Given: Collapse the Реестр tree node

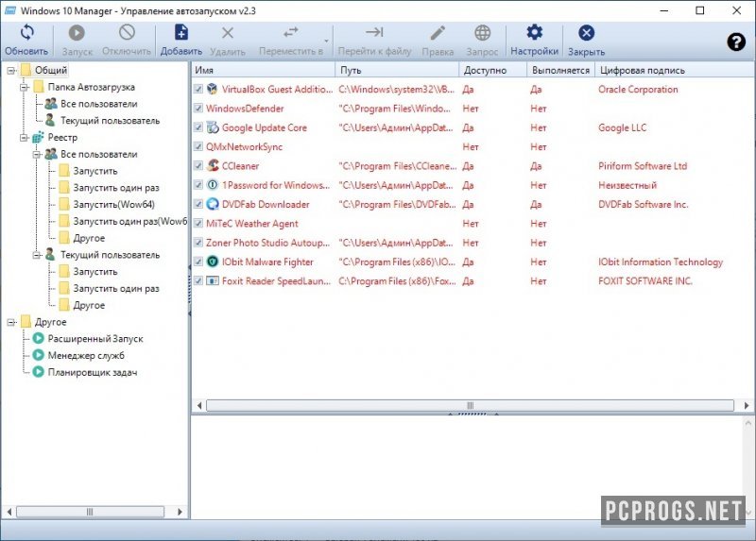Looking at the screenshot, I should (x=24, y=138).
